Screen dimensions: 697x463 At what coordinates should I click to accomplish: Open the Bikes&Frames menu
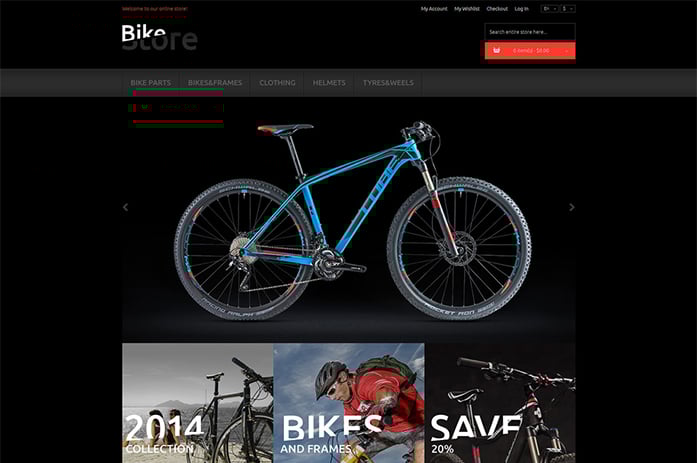[x=215, y=83]
